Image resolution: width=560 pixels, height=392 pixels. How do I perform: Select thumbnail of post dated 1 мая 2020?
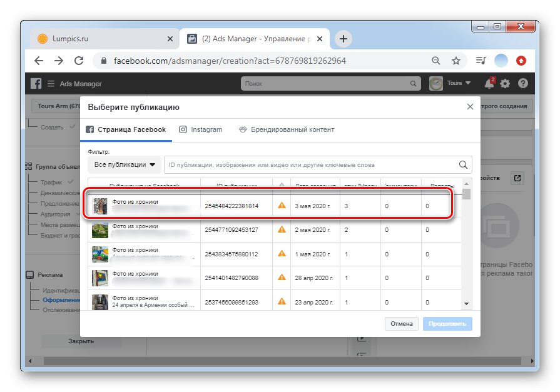100,254
